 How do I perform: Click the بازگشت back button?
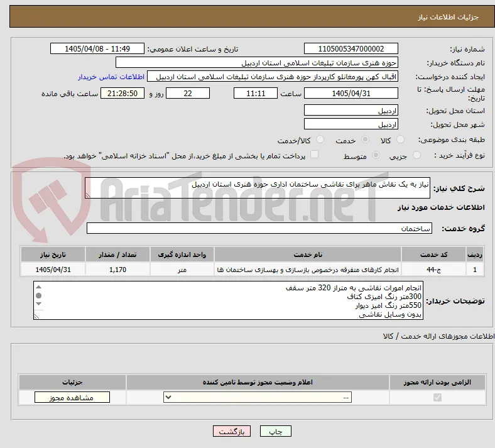(x=232, y=431)
